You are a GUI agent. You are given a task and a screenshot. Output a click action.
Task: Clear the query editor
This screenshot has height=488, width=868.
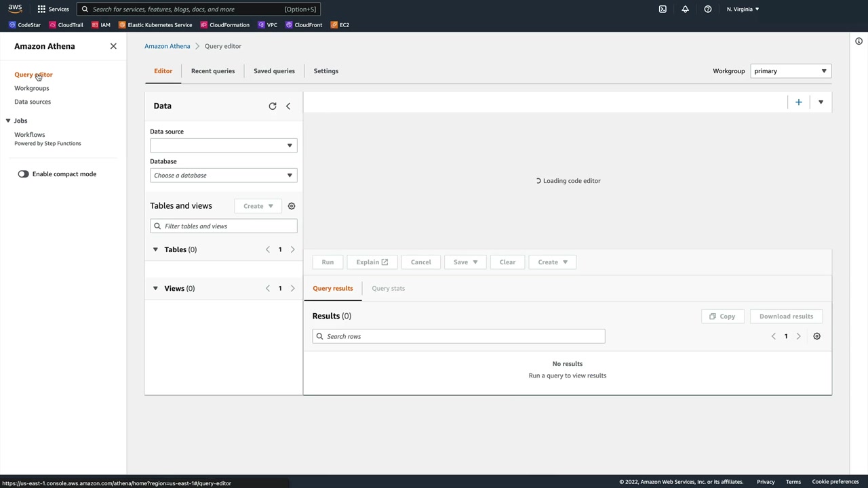pyautogui.click(x=507, y=262)
